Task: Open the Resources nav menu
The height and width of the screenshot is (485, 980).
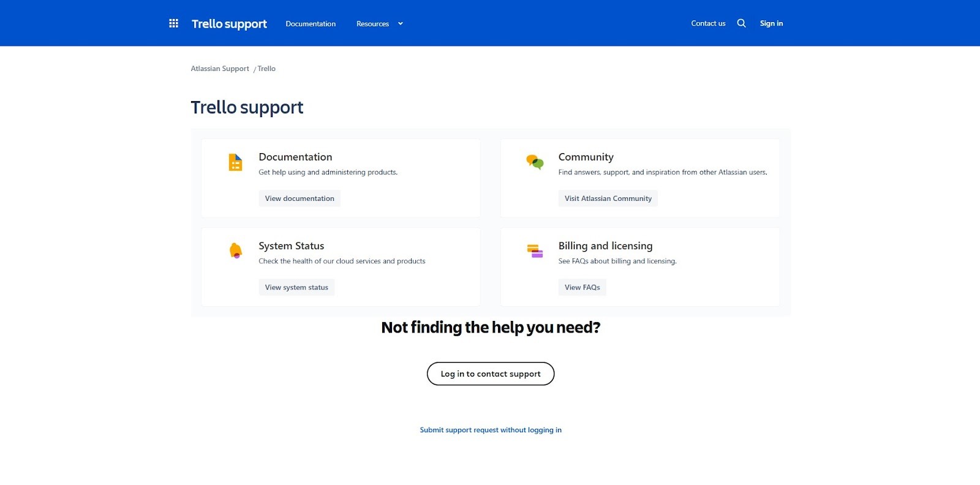Action: 372,24
